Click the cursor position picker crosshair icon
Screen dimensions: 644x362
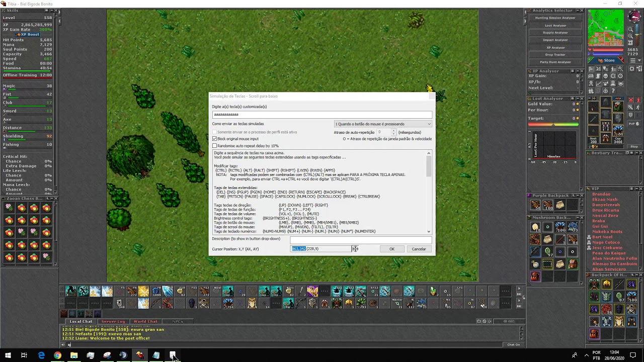pos(355,249)
